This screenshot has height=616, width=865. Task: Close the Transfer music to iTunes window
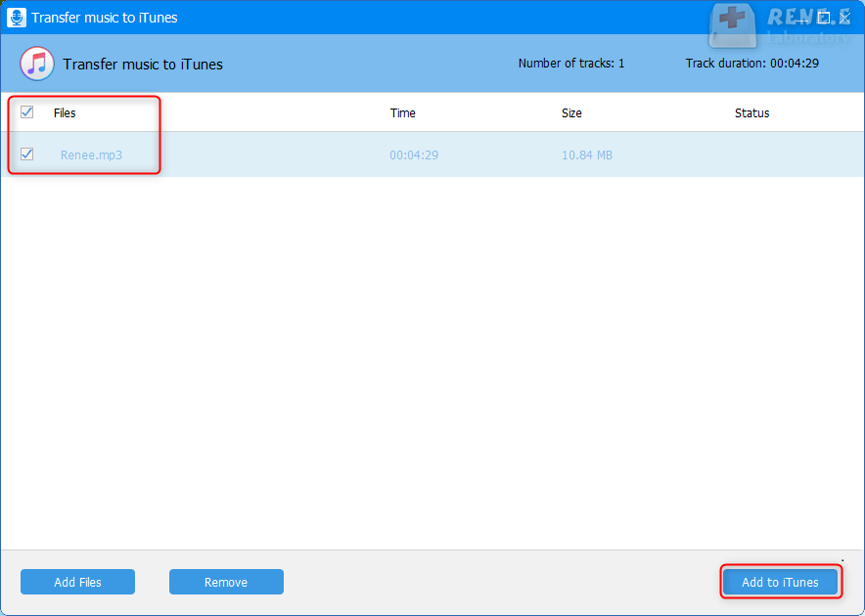(844, 19)
